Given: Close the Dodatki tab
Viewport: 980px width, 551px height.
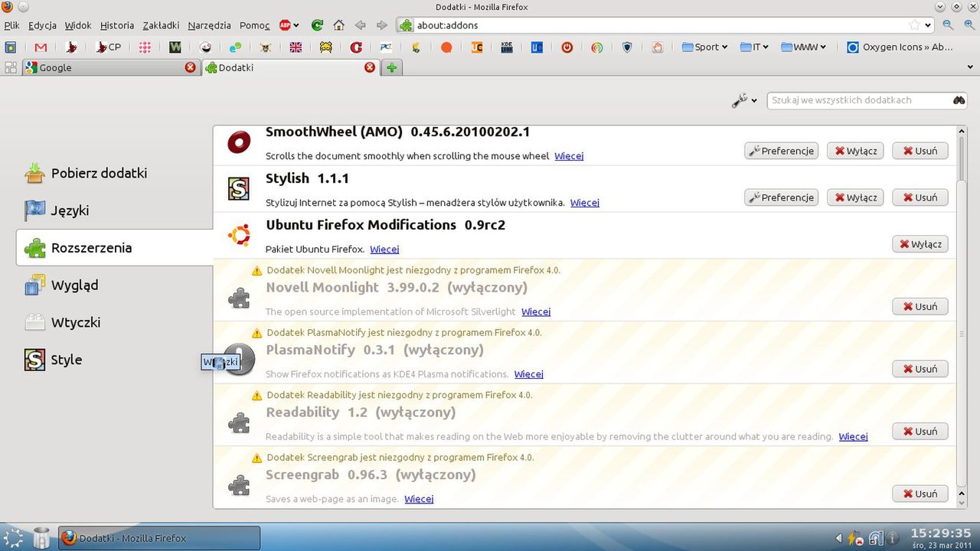Looking at the screenshot, I should (370, 67).
